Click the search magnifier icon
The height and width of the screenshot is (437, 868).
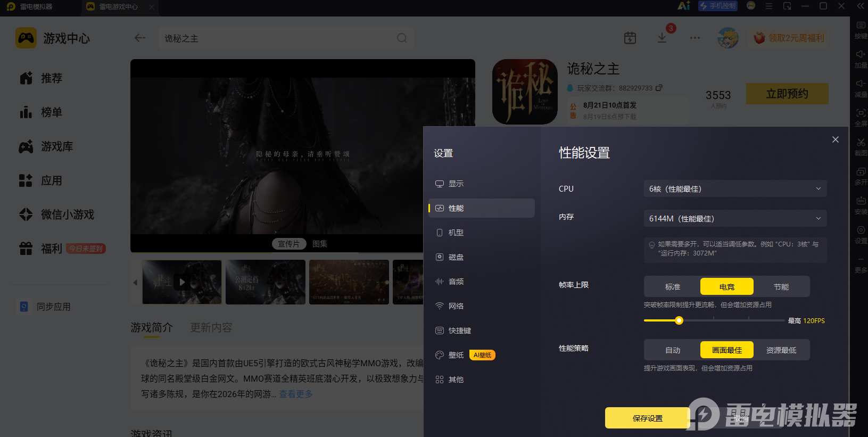pyautogui.click(x=402, y=38)
